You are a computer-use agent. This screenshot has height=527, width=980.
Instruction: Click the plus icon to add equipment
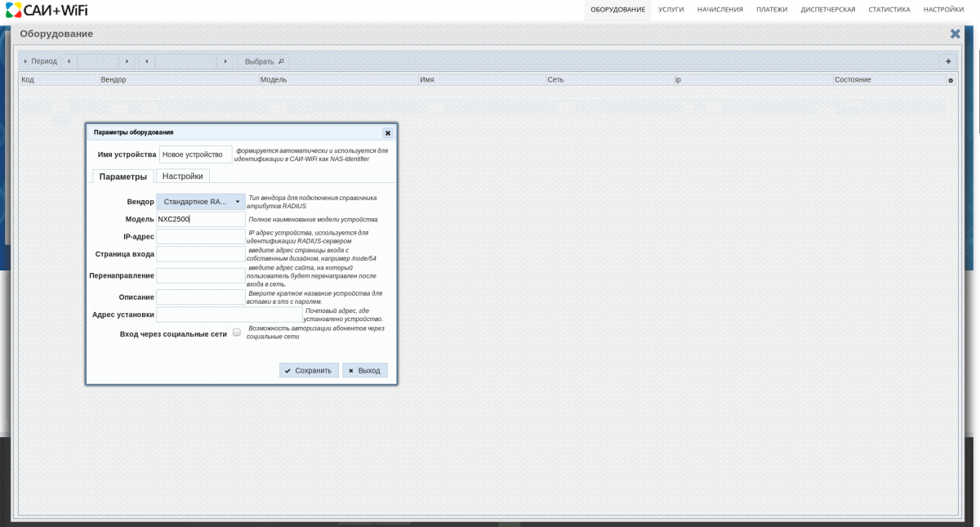click(947, 61)
